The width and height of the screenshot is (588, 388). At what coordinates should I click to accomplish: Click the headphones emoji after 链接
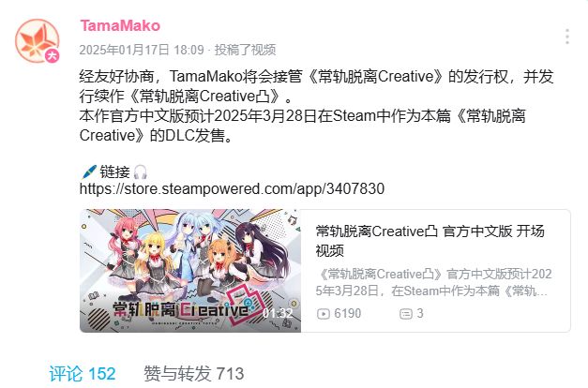pyautogui.click(x=141, y=172)
